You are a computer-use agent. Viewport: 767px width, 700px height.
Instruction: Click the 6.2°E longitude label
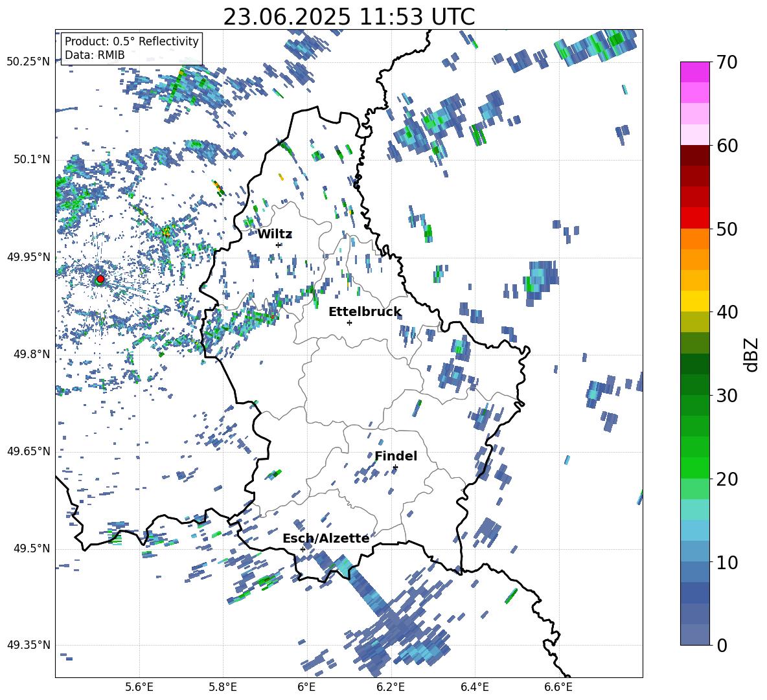[x=391, y=687]
